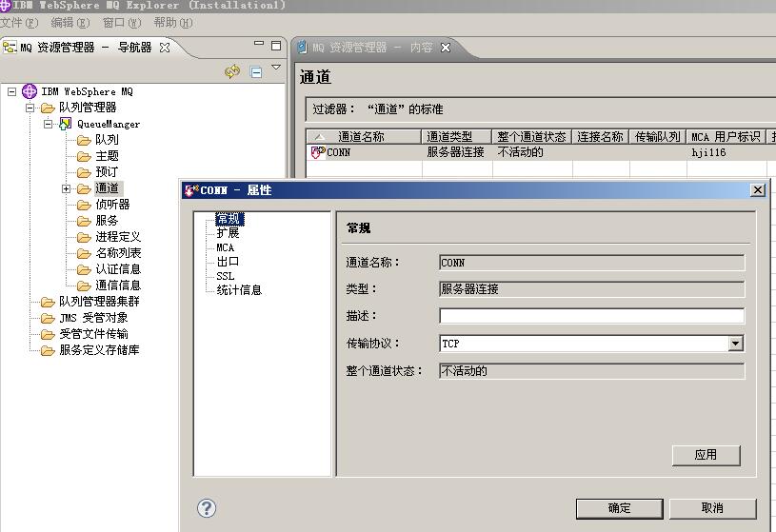
Task: Click the 确定 button
Action: [x=620, y=508]
